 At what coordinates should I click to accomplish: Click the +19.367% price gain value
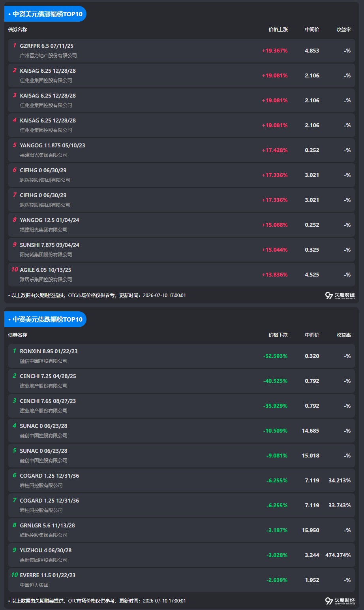(275, 51)
